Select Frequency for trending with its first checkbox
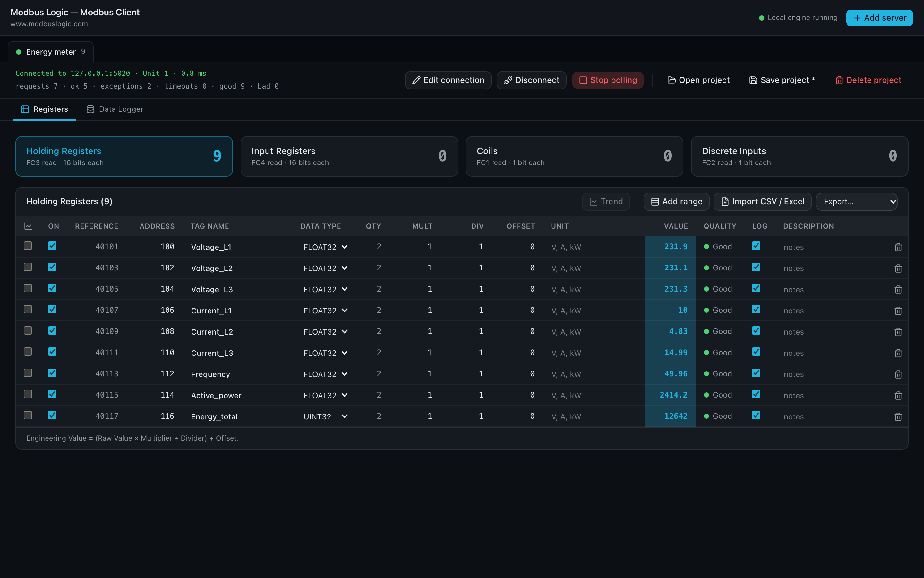Image resolution: width=924 pixels, height=578 pixels. pos(28,373)
